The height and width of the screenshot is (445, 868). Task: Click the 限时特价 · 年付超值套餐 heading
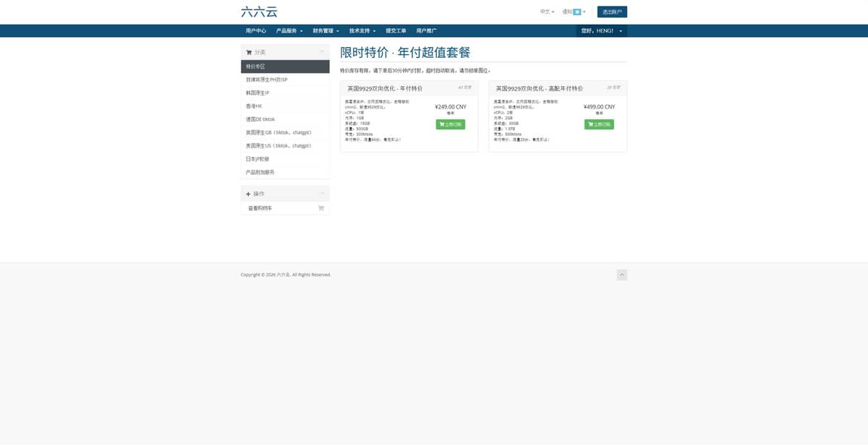tap(405, 53)
